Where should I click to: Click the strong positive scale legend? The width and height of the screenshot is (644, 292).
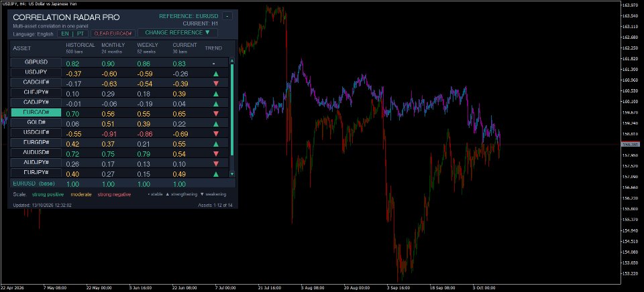tap(48, 194)
